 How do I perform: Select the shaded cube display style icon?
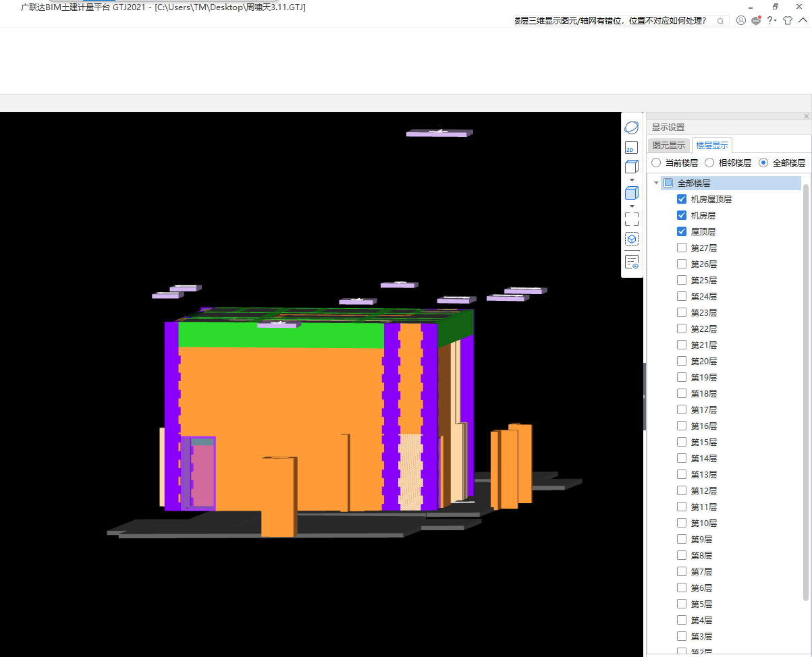pyautogui.click(x=631, y=194)
